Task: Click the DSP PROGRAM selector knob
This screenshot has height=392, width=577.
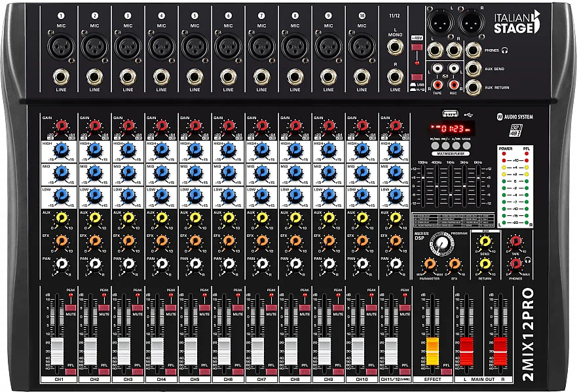Action: pyautogui.click(x=442, y=243)
